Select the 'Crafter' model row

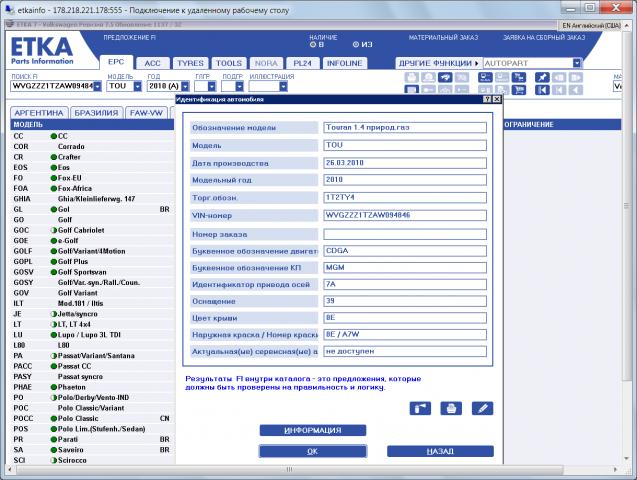pyautogui.click(x=93, y=157)
